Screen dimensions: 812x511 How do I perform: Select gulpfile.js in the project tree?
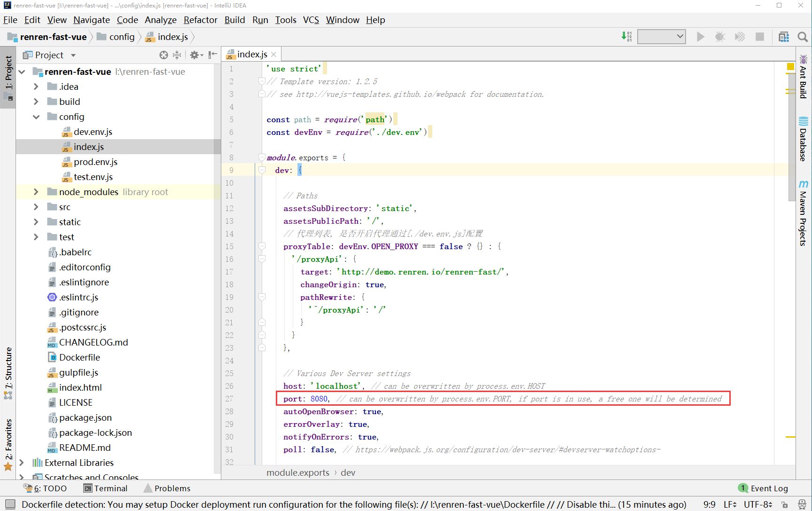click(78, 372)
